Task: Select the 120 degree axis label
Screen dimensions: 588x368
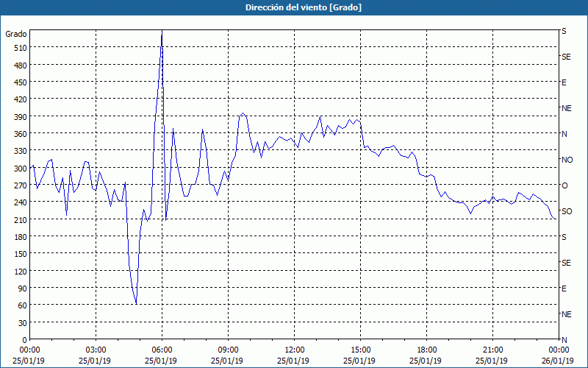Action: 21,272
